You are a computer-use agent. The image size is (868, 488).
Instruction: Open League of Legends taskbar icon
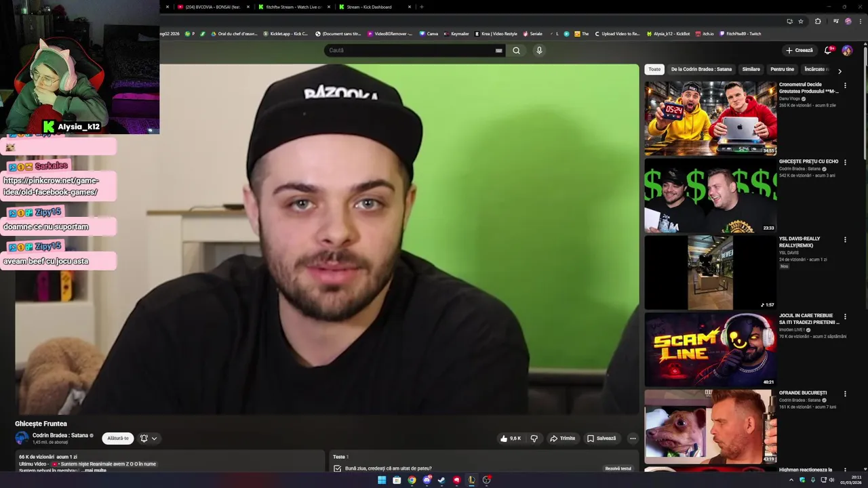coord(471,481)
